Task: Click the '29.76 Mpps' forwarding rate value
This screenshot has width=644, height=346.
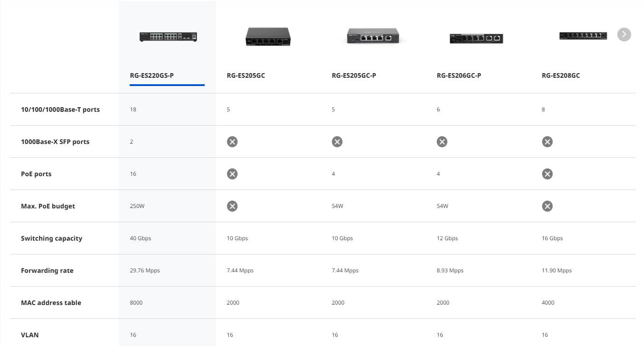Action: click(145, 271)
